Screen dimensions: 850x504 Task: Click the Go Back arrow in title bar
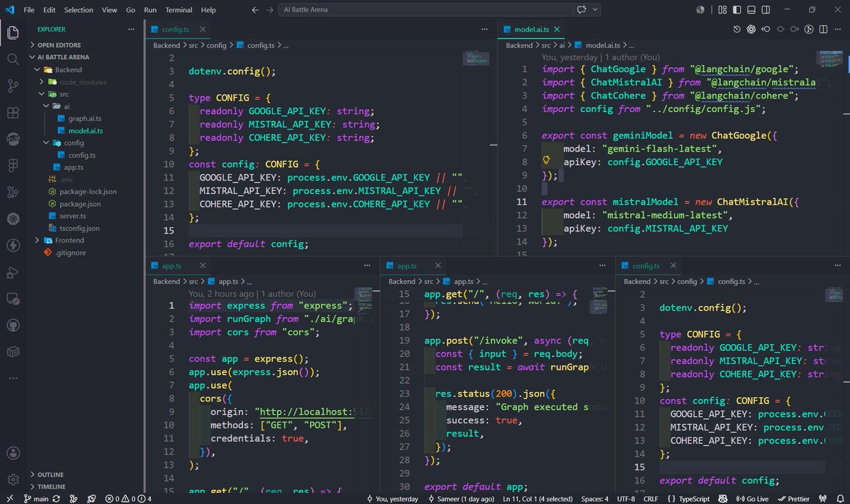(x=255, y=10)
